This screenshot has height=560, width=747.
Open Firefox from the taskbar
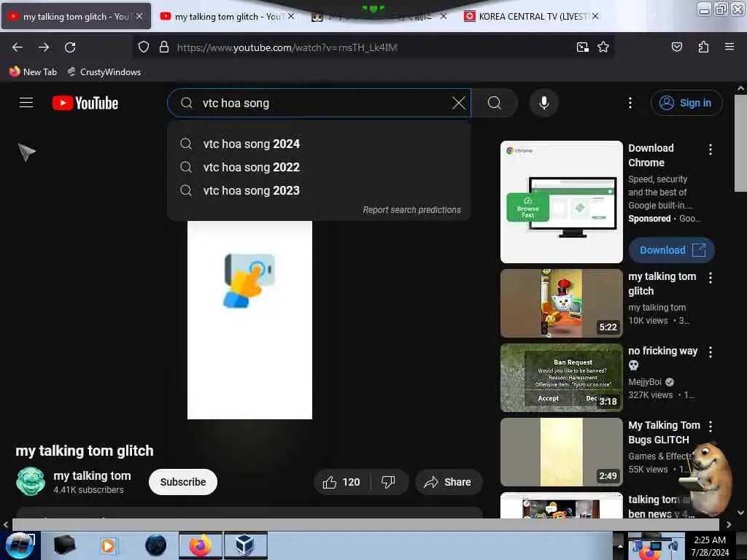pyautogui.click(x=201, y=545)
